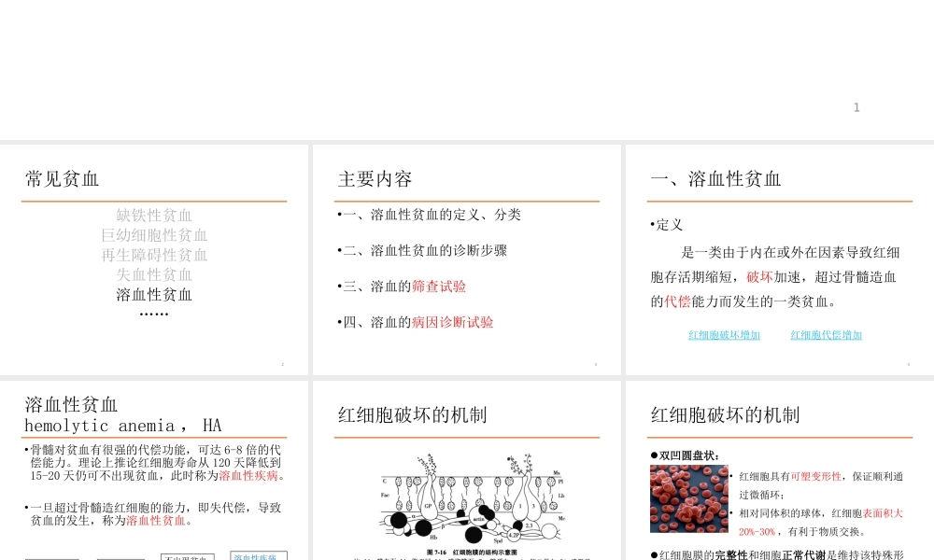The image size is (934, 560).
Task: Select the blank first slide
Action: (467, 70)
